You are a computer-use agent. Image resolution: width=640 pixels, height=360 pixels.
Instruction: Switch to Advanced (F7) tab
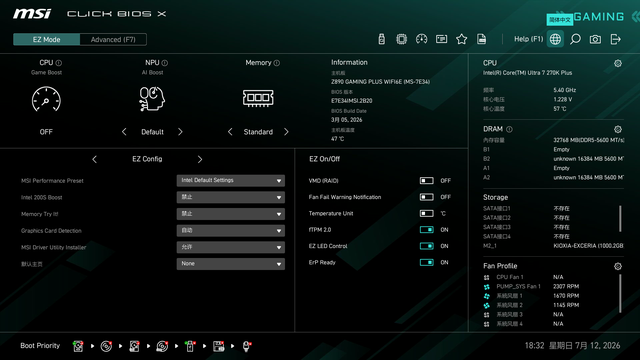point(113,40)
